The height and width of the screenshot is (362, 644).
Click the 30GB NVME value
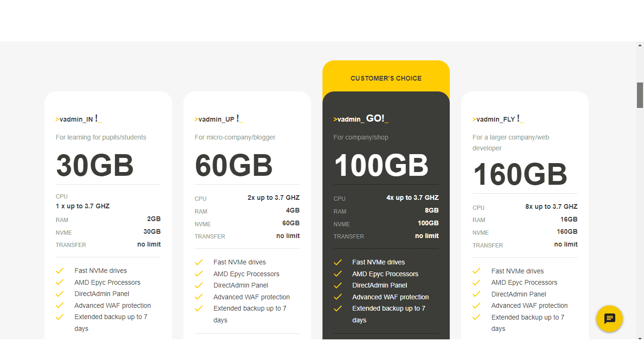(152, 231)
